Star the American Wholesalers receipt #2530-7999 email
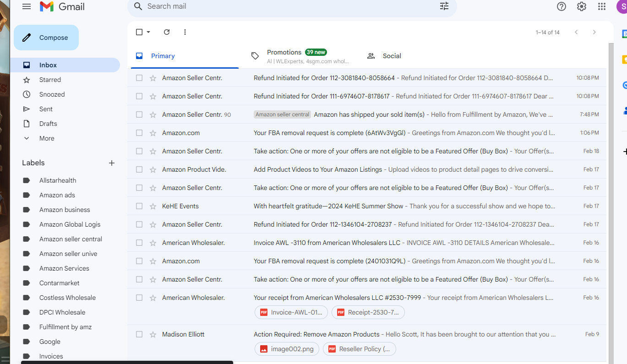Viewport: 627px width, 364px height. [153, 298]
